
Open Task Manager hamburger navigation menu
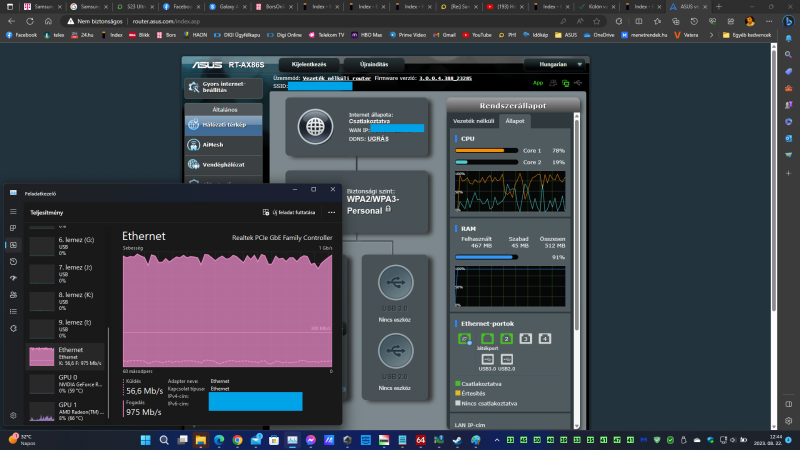tap(13, 212)
